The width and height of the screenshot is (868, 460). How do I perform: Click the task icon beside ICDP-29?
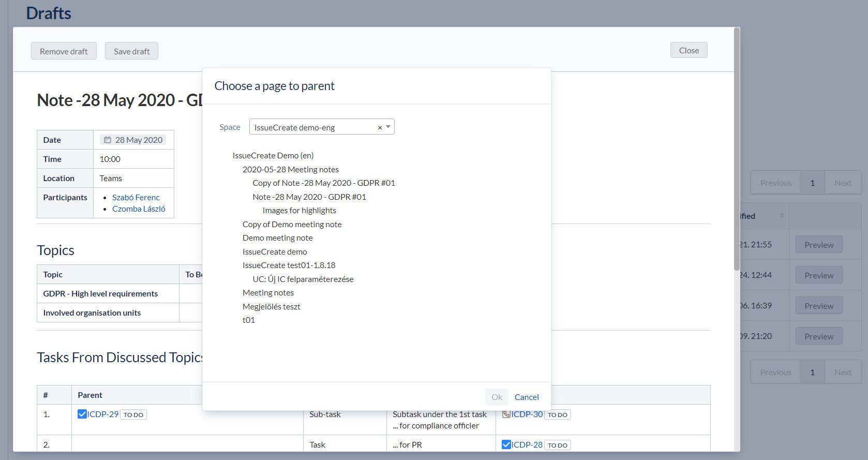point(82,414)
